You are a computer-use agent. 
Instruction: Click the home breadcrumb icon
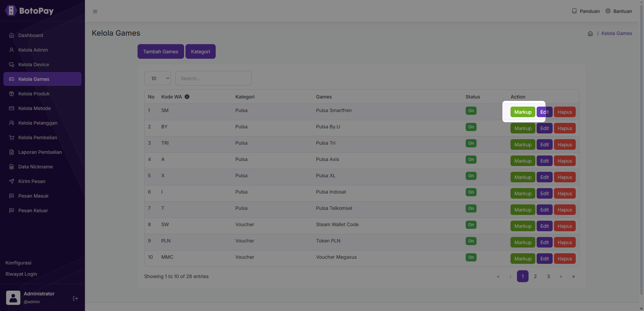tap(590, 34)
